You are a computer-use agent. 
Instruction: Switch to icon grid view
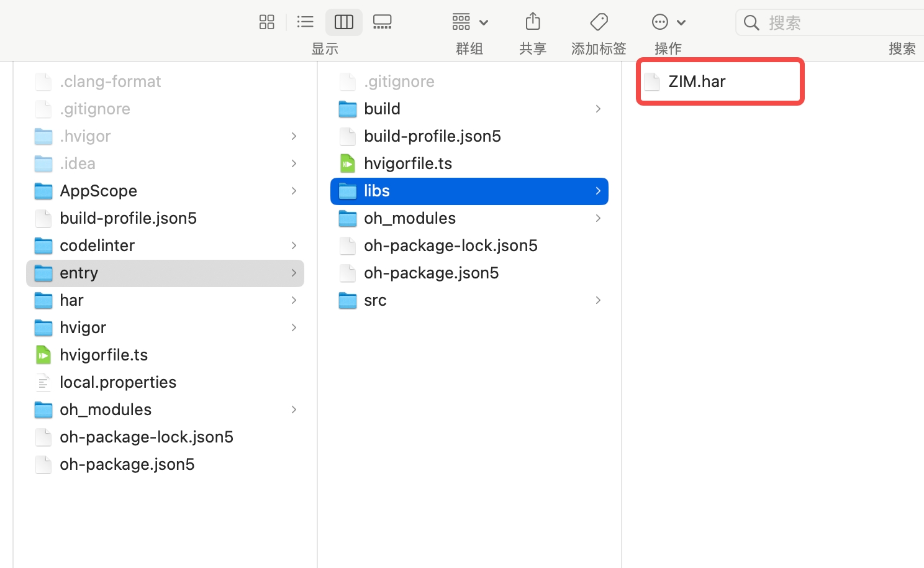coord(267,22)
